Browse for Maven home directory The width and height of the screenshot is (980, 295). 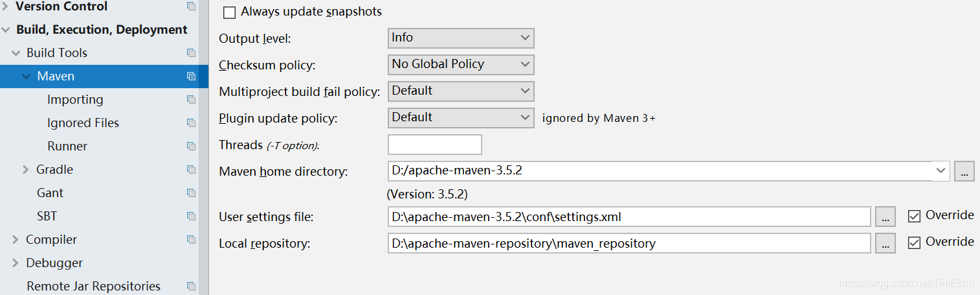point(964,172)
